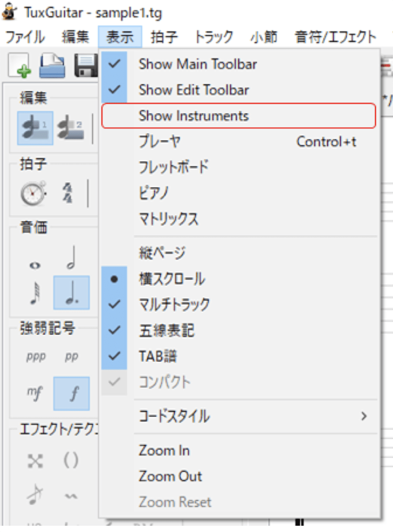Open the 小節 menu
The height and width of the screenshot is (532, 393).
coord(264,37)
